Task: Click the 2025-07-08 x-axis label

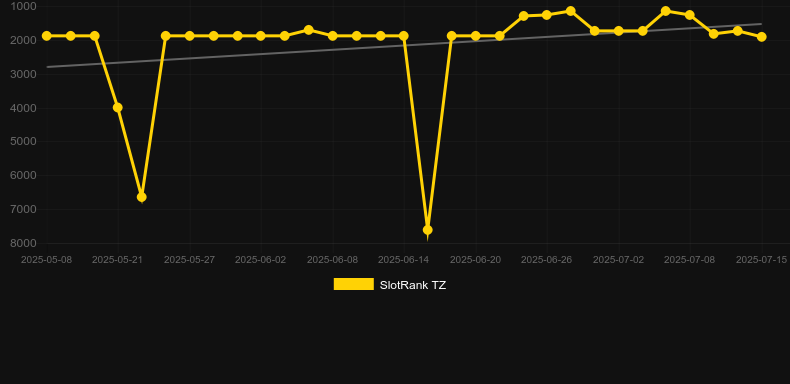Action: coord(690,260)
